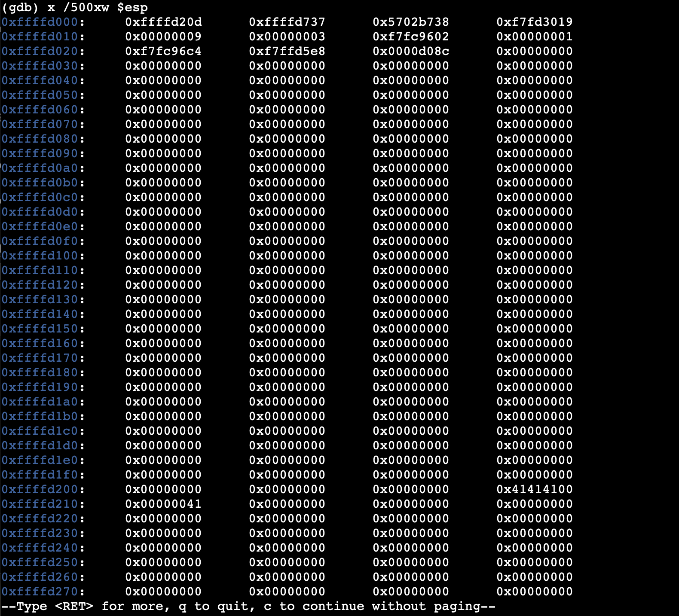Select the value 0xffffd20d

(163, 22)
